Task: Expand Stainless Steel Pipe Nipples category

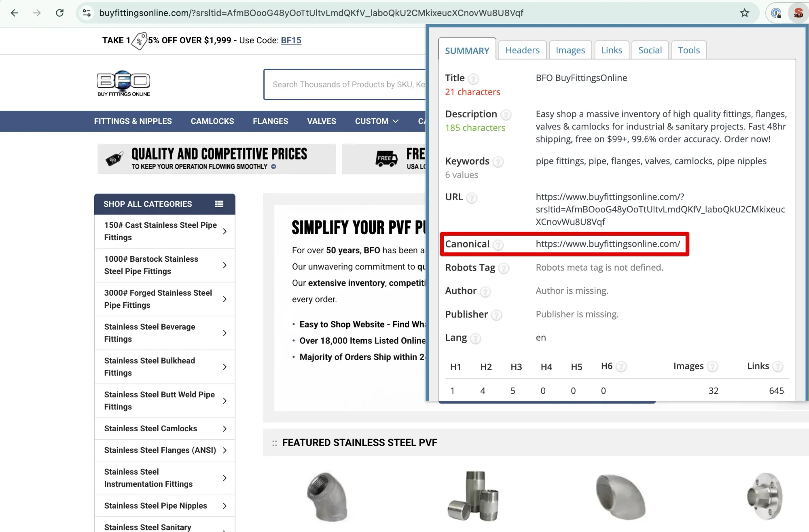Action: 224,506
